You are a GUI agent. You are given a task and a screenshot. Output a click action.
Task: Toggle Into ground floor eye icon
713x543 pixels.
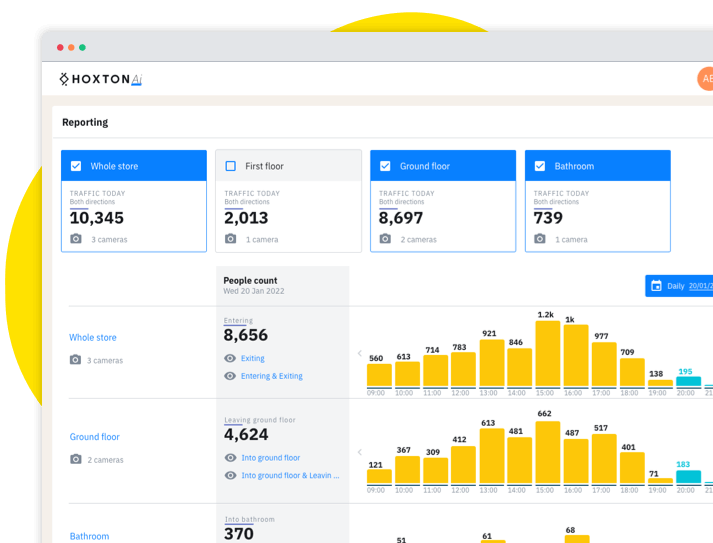(x=231, y=458)
